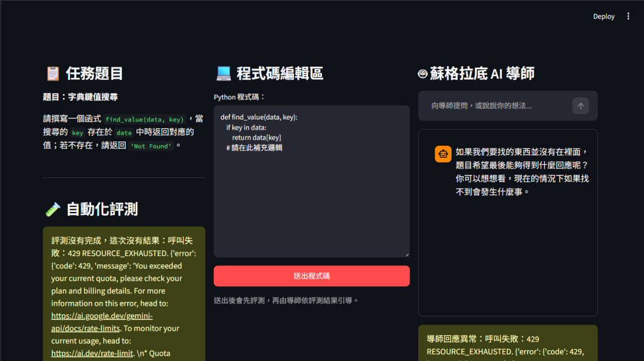The image size is (644, 361).
Task: Click the test tube icon beside 自動化評測
Action: [53, 209]
